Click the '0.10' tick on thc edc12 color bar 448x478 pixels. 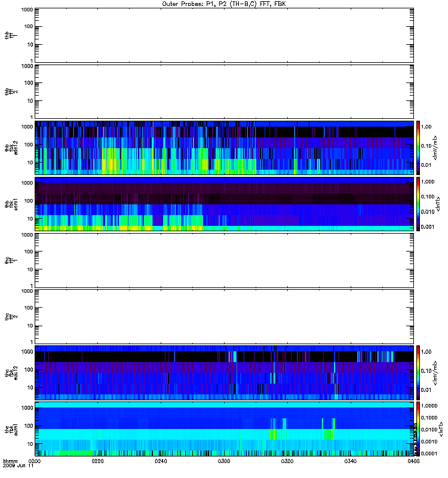point(426,370)
